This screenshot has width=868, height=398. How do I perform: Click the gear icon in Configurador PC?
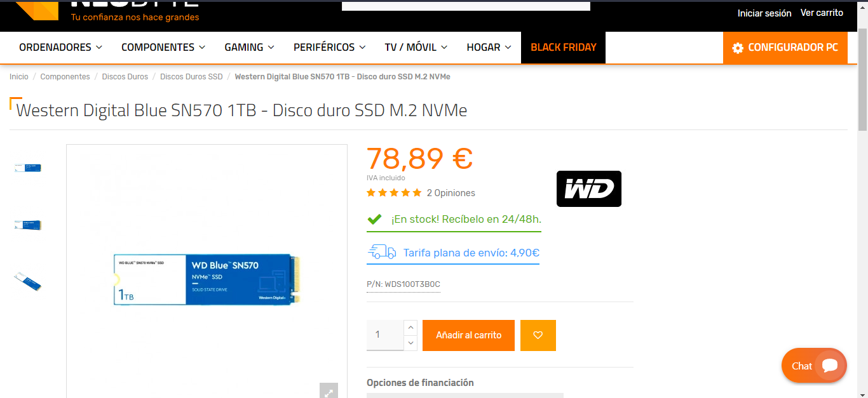coord(738,48)
